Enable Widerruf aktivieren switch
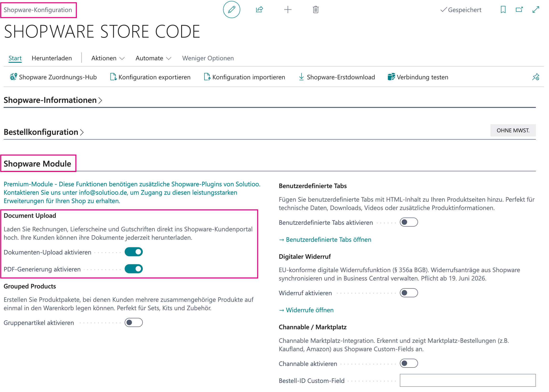The width and height of the screenshot is (549, 392). click(408, 293)
